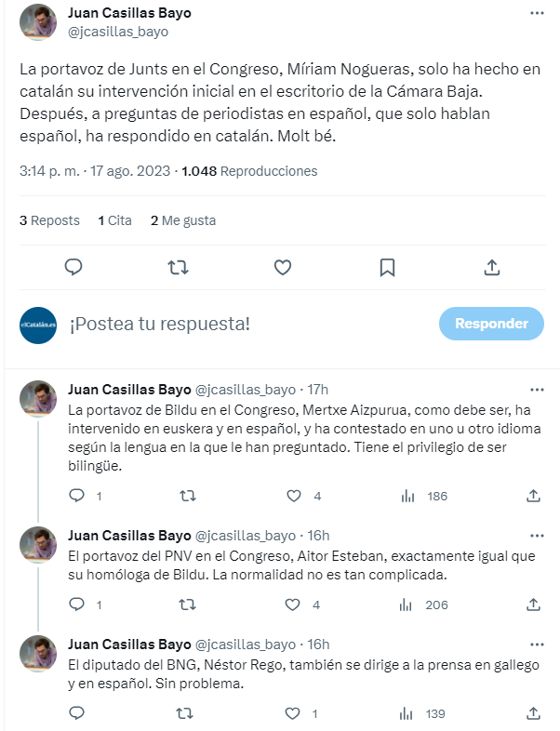The image size is (560, 731).
Task: View analytics of the Bildu reply showing 186
Action: tap(424, 496)
